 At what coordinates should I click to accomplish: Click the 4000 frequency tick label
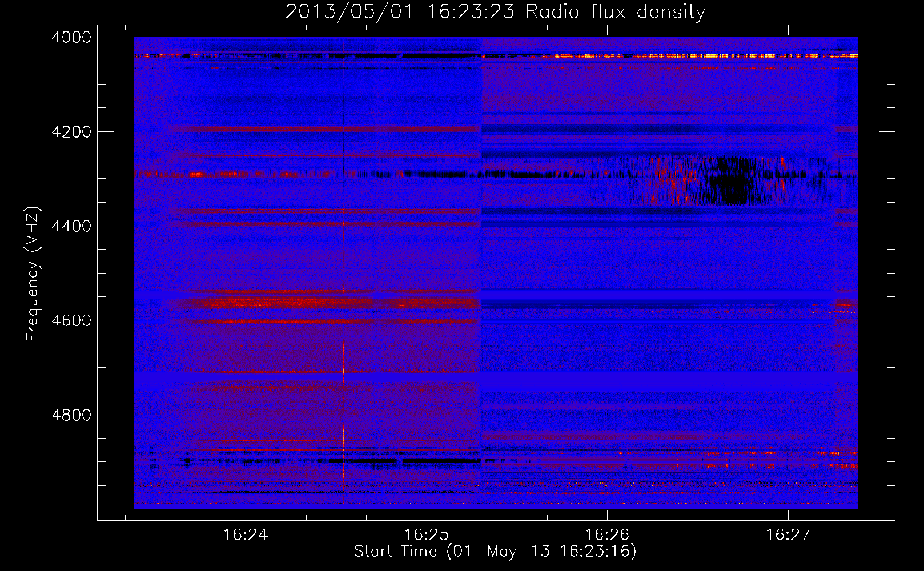coord(71,37)
